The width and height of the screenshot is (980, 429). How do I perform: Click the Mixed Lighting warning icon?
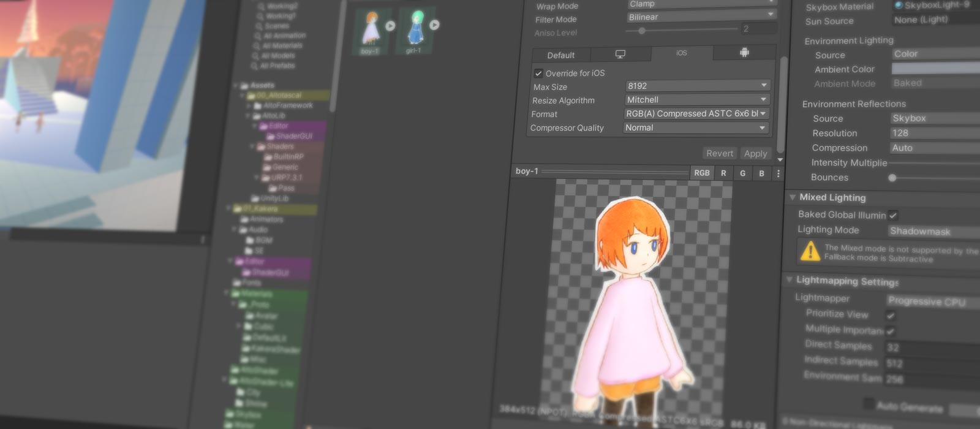[x=810, y=251]
